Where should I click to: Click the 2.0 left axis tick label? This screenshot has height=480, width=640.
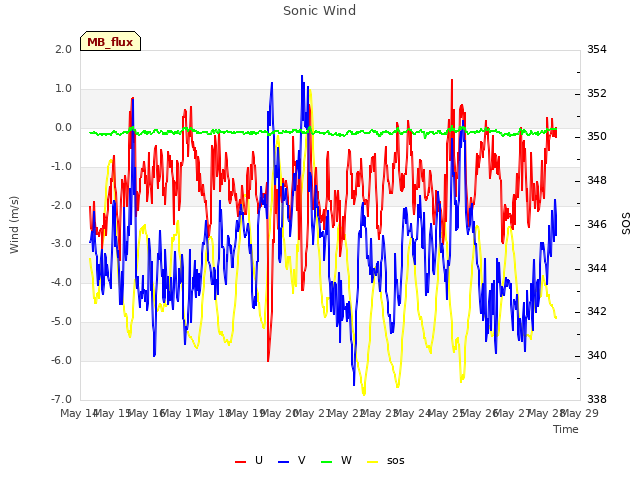63,49
